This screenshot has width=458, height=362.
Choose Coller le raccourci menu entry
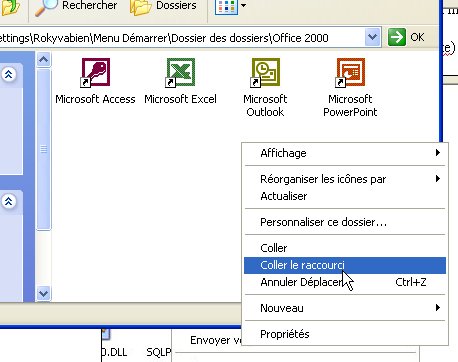[345, 265]
